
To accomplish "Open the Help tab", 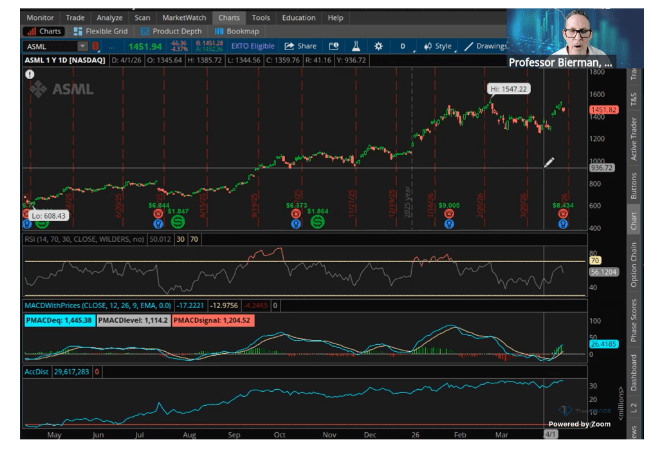I will tap(335, 18).
